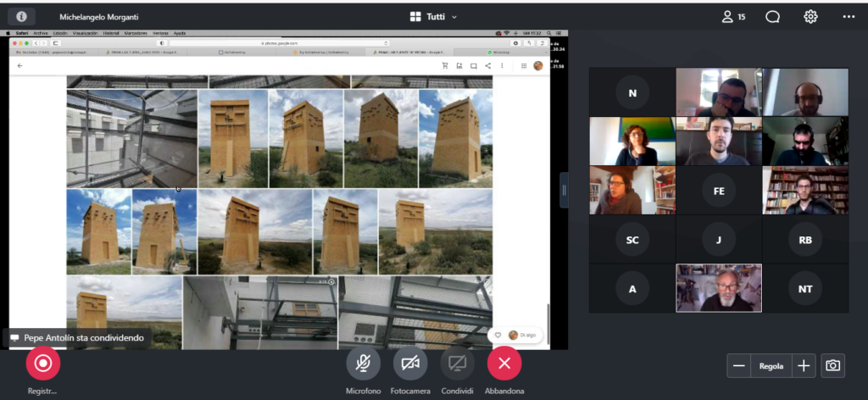Click the slideshow icon in Google Photos
This screenshot has width=868, height=400.
(473, 66)
